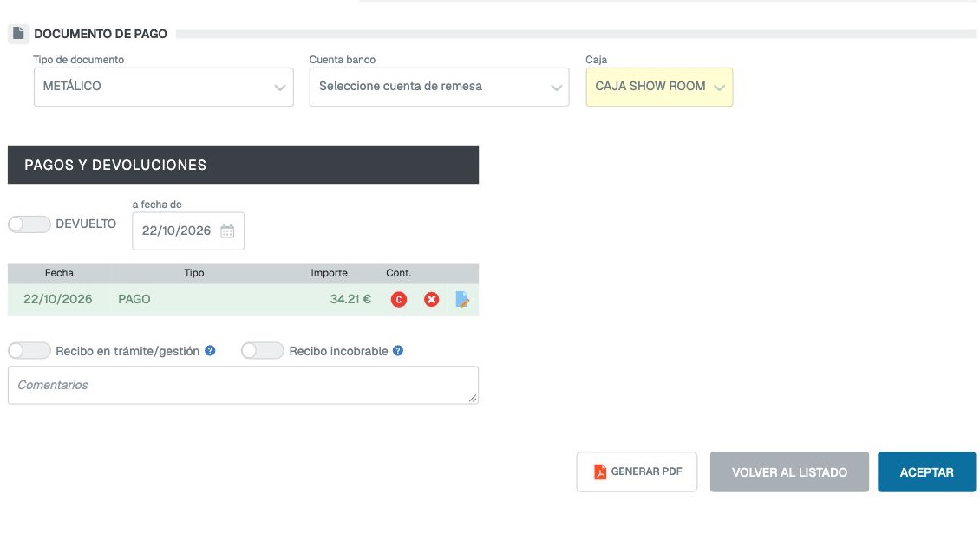Click the a fecha de date field
The height and width of the screenshot is (533, 980).
pos(188,231)
